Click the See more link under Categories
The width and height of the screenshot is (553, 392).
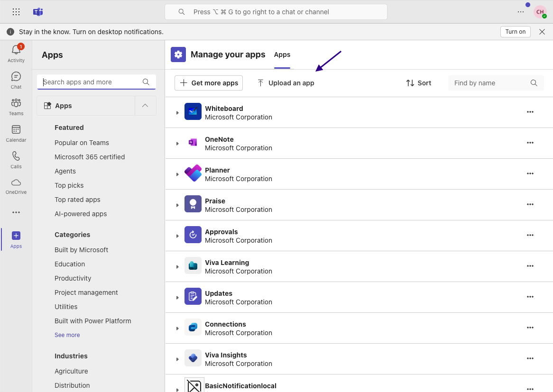pyautogui.click(x=67, y=335)
